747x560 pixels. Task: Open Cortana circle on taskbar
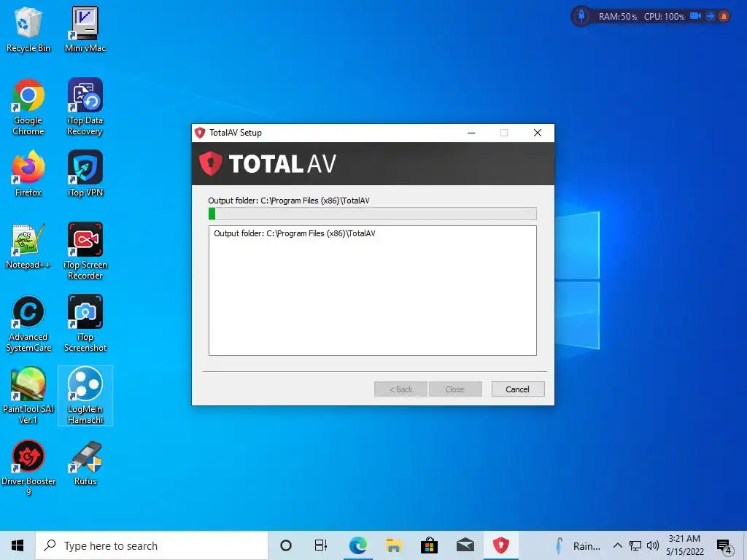coord(286,545)
